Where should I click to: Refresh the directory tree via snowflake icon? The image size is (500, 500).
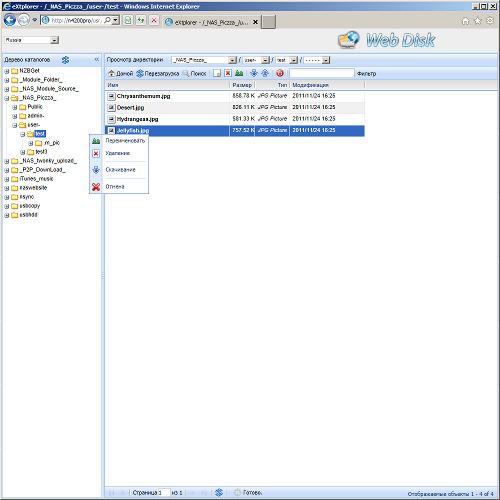point(65,60)
